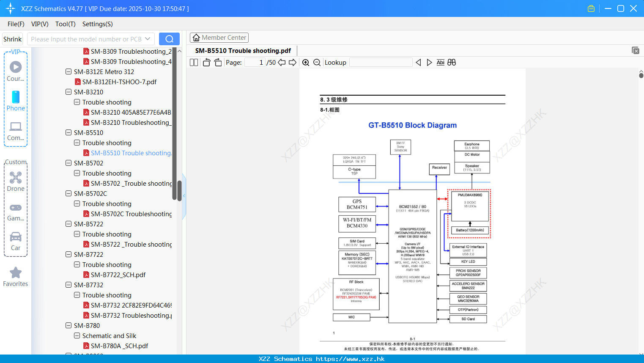This screenshot has width=644, height=363.
Task: Zoom out of the PDF
Action: [x=317, y=63]
